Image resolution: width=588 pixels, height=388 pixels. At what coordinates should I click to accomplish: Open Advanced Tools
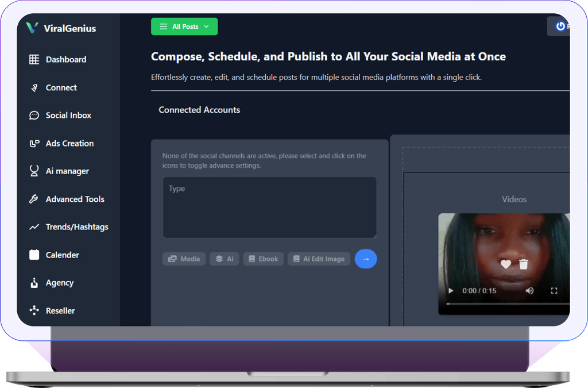click(75, 199)
